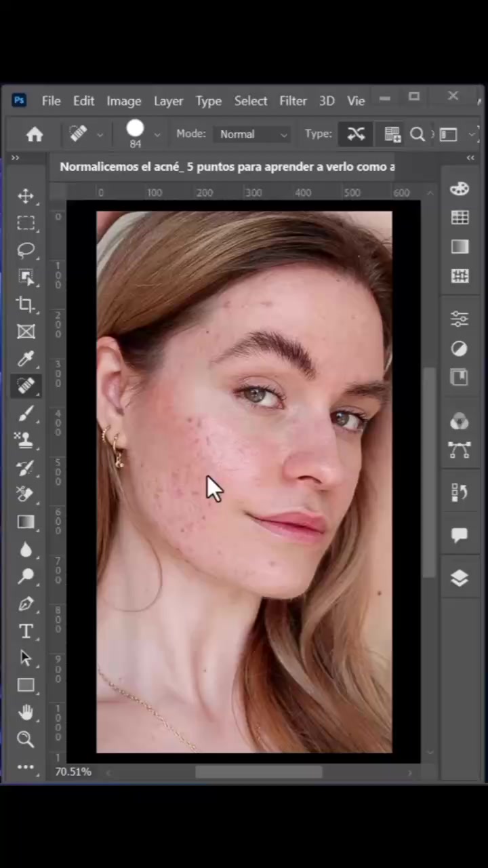Open the Layer menu
488x868 pixels.
[168, 100]
